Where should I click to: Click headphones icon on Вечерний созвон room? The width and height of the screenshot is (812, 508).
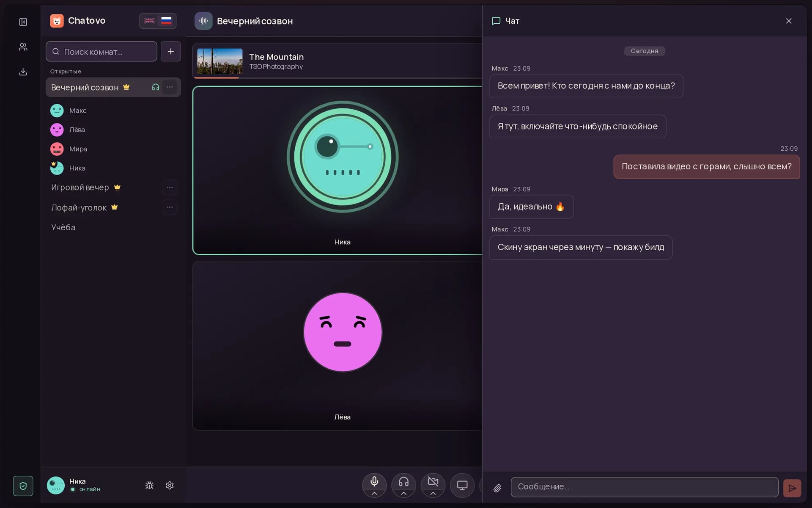(156, 87)
